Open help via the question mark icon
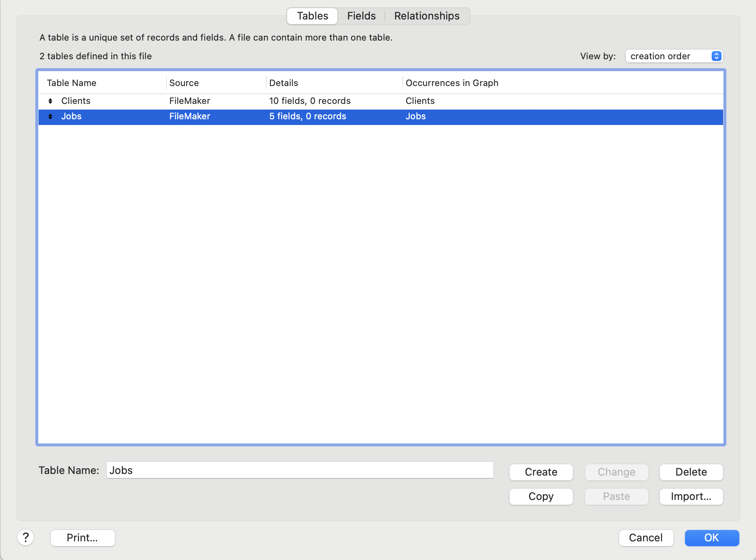Viewport: 756px width, 560px height. (x=26, y=538)
